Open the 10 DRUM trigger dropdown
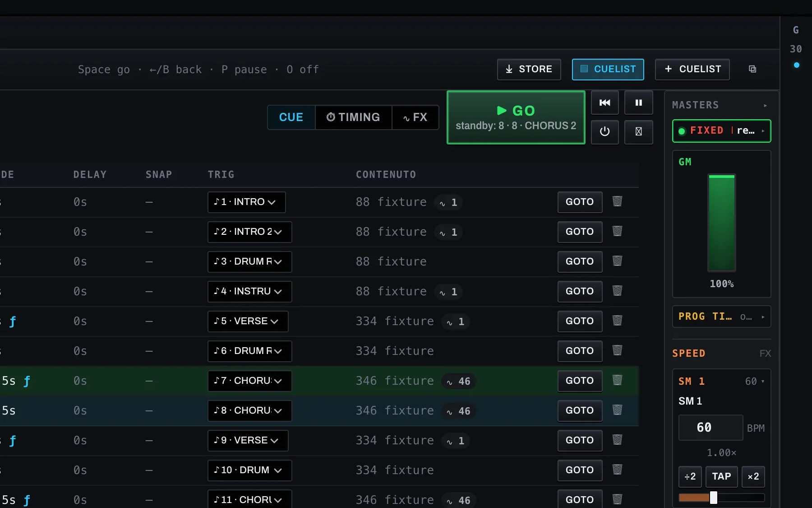Viewport: 812px width, 508px height. pos(249,470)
